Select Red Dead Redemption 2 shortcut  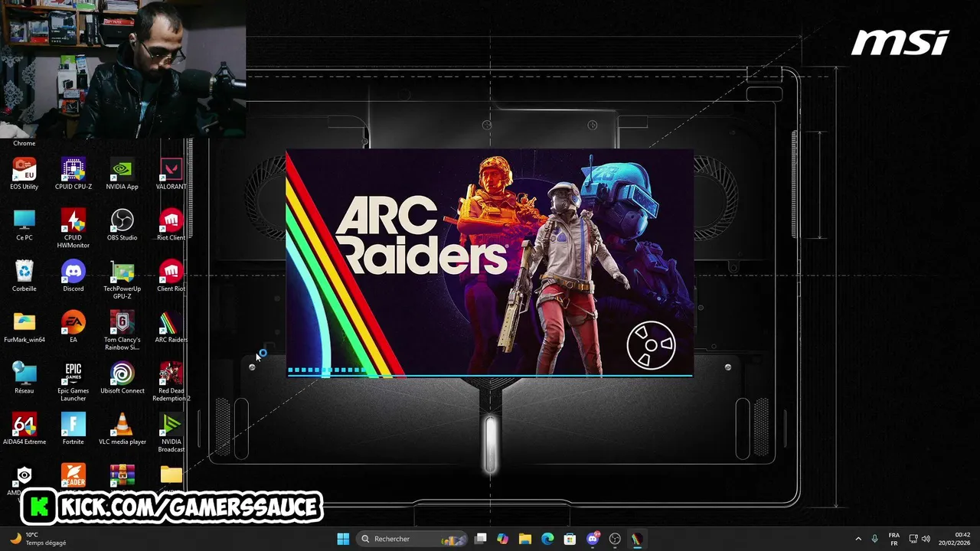click(171, 381)
